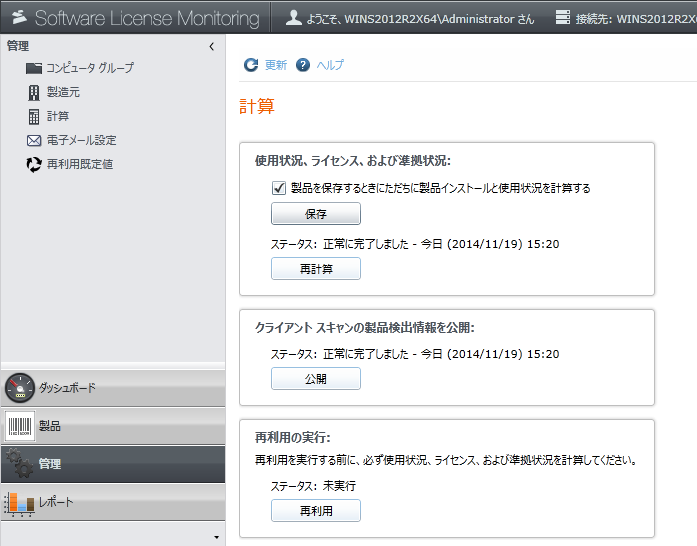Click the 再利用の実行 heading
This screenshot has height=546, width=697.
point(293,438)
